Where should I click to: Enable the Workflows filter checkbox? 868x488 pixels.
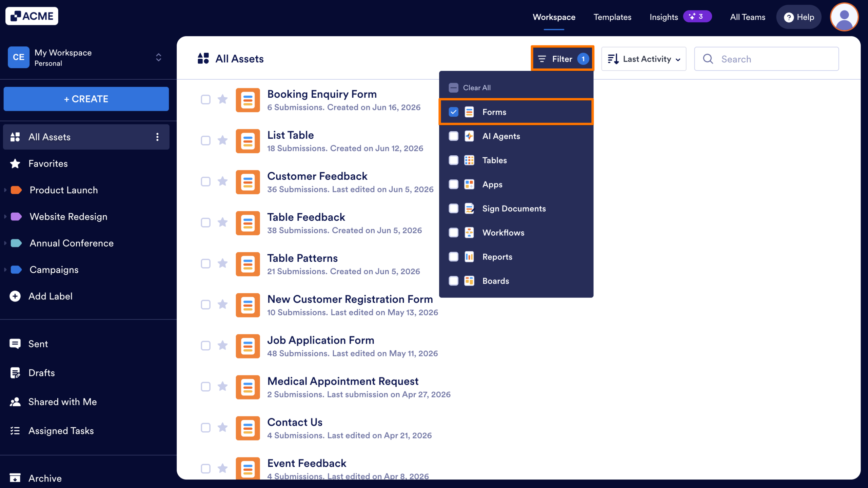click(x=453, y=233)
